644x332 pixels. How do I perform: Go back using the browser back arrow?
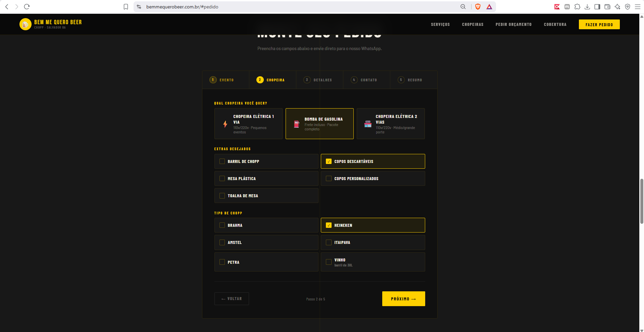pos(7,7)
